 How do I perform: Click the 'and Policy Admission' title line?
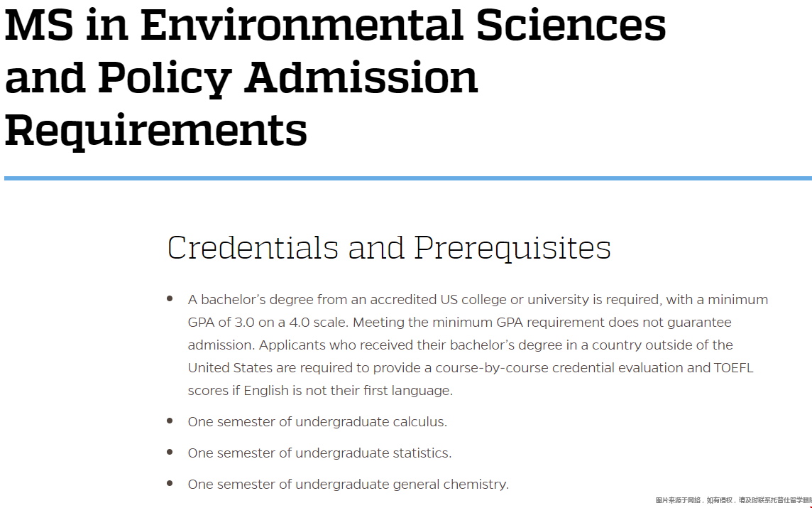[241, 77]
